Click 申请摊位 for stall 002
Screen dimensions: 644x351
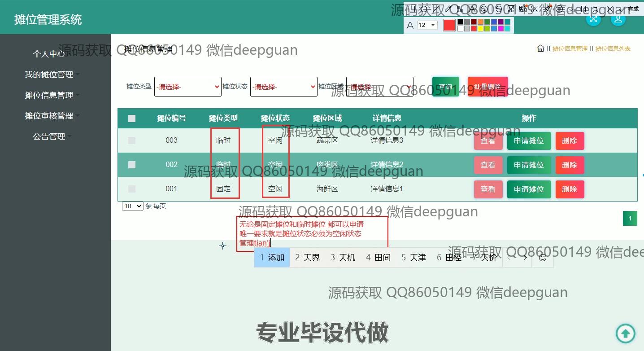(x=529, y=165)
